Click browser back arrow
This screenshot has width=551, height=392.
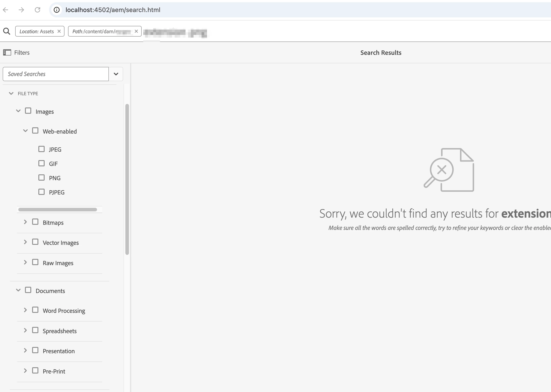tap(6, 10)
